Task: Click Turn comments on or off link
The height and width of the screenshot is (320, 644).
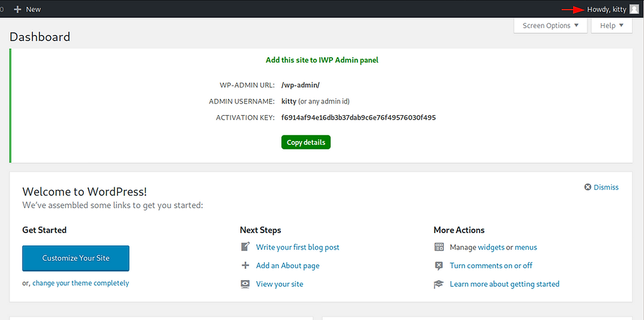Action: click(x=491, y=266)
